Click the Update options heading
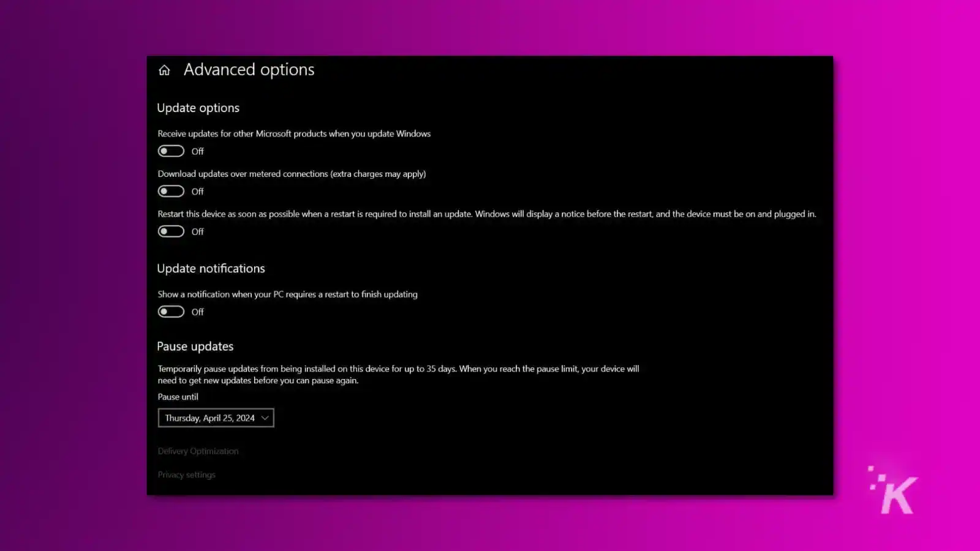Viewport: 980px width, 551px height. (x=198, y=108)
